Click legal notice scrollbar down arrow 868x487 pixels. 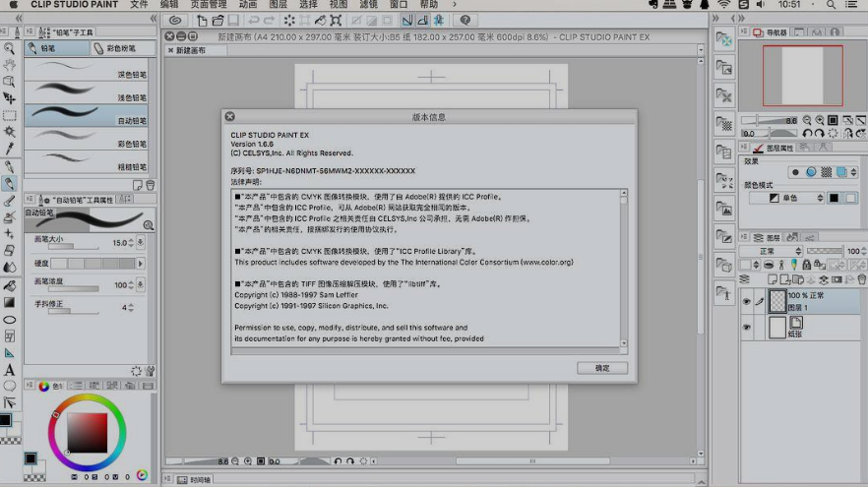coord(623,343)
